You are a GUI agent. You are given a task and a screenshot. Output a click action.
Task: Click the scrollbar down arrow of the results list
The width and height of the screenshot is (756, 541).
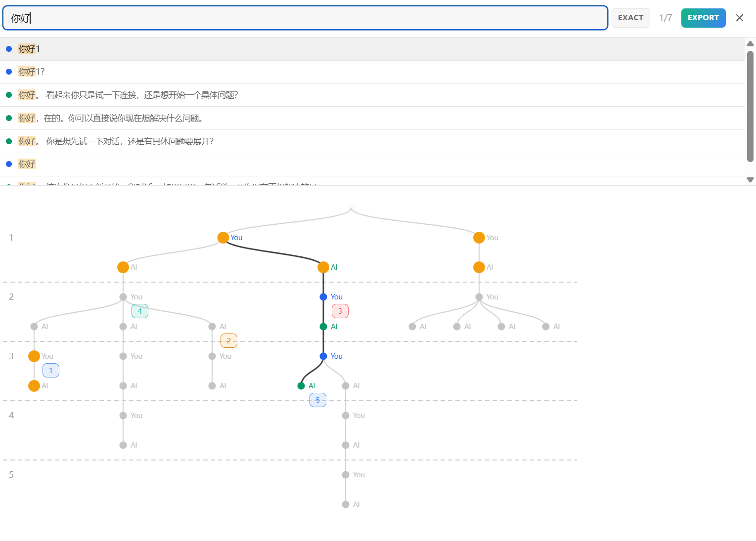pyautogui.click(x=750, y=180)
